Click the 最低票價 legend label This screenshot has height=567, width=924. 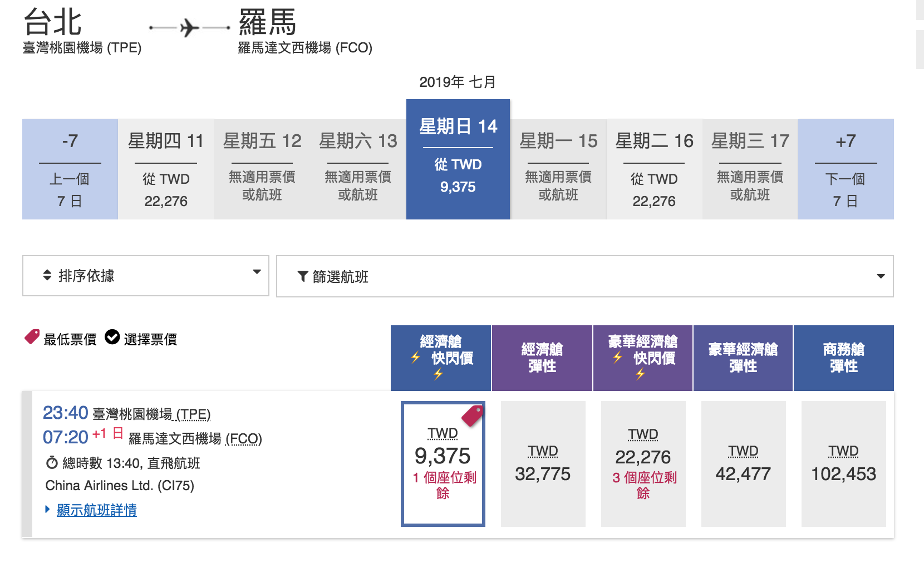click(70, 339)
